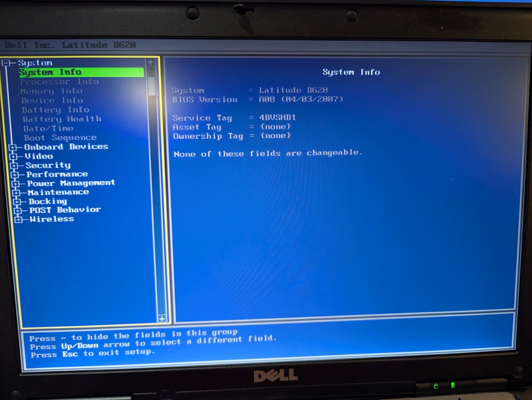Screen dimensions: 532x400
Task: Expand the Wireless group
Action: pos(19,220)
